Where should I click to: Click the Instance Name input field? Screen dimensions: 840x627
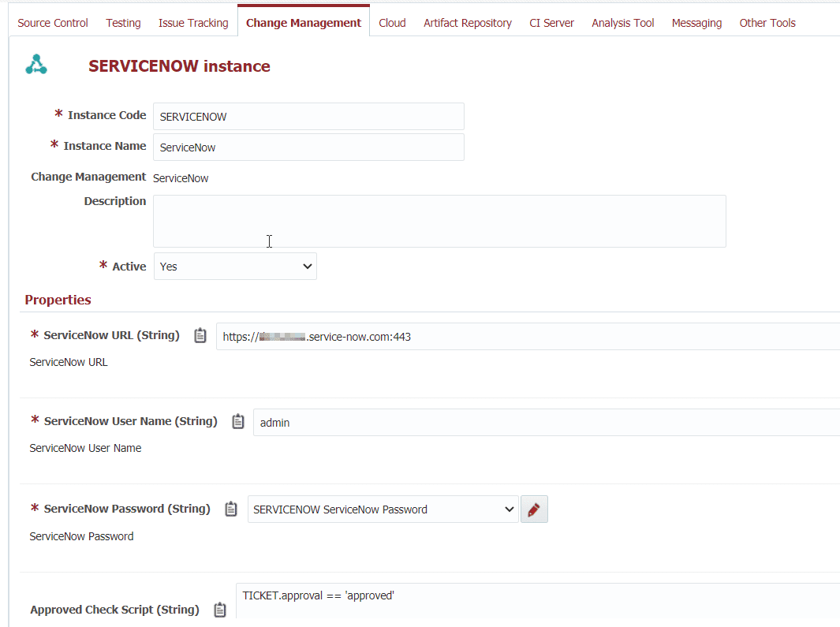click(x=308, y=147)
